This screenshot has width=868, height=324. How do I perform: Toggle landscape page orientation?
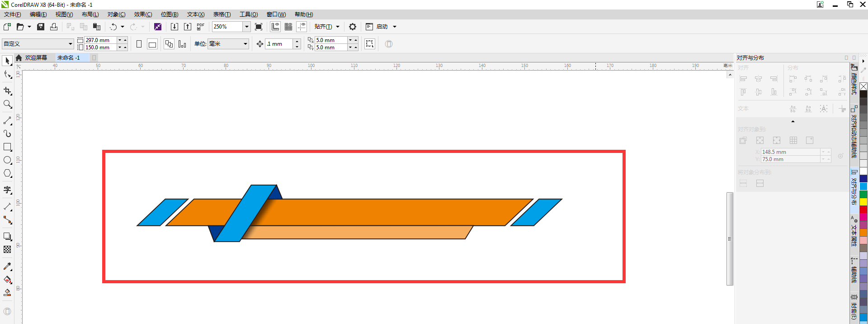(152, 44)
